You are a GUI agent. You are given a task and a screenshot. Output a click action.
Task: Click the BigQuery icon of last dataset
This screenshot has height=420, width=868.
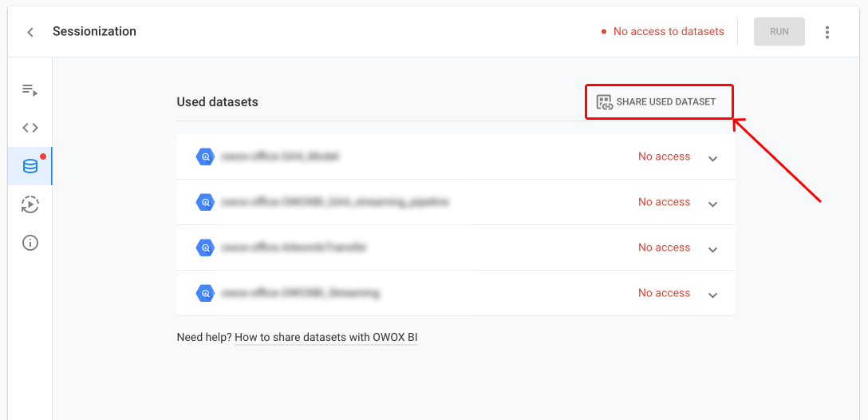point(205,293)
